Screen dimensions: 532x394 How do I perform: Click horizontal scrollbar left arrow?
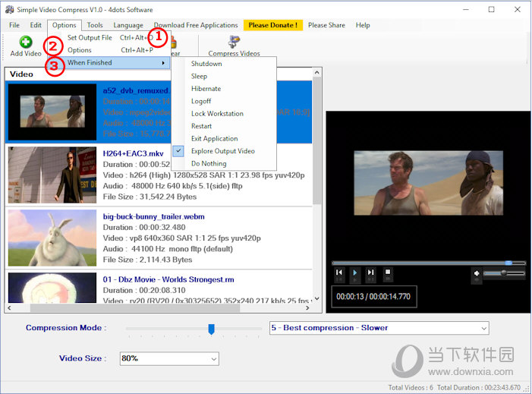click(9, 307)
